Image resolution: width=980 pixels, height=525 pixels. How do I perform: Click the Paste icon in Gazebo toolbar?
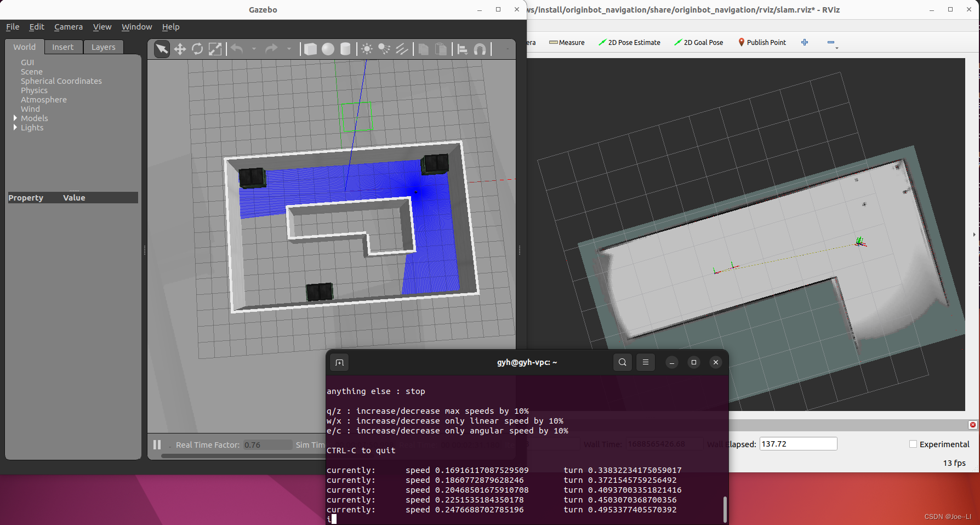coord(441,49)
